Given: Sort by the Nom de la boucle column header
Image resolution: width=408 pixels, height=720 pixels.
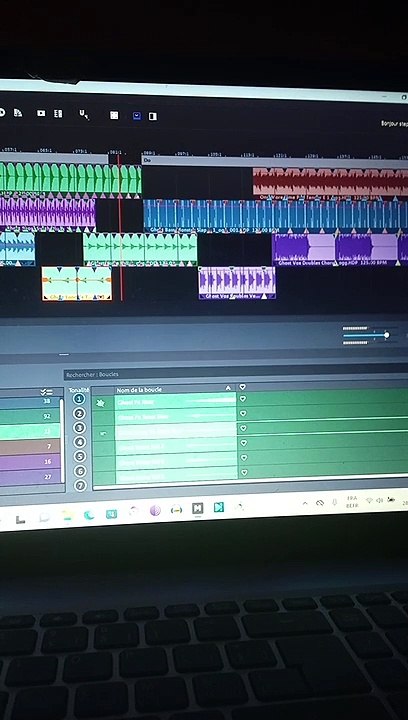Looking at the screenshot, I should 139,390.
